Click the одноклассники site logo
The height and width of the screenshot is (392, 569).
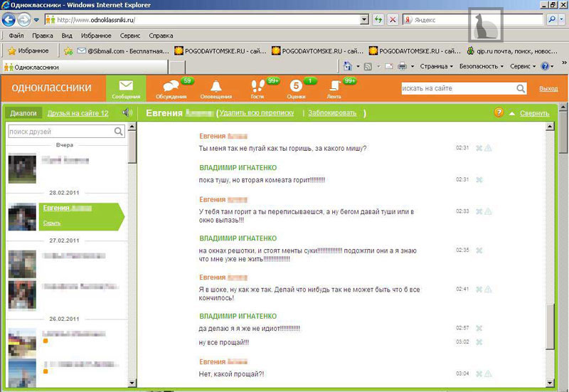(x=51, y=88)
